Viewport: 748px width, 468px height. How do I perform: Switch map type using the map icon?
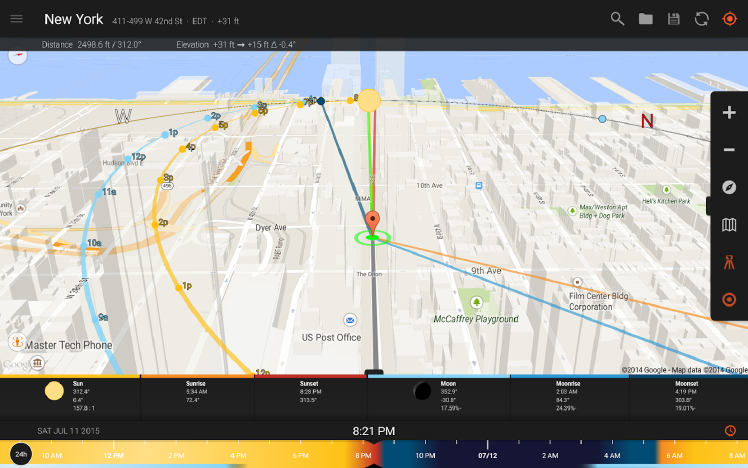[729, 225]
